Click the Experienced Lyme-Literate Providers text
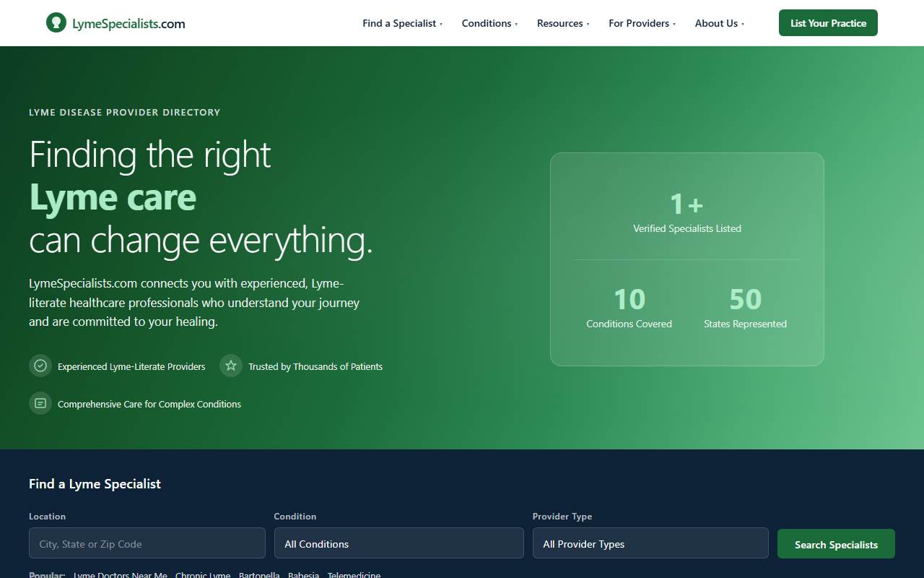 (131, 366)
